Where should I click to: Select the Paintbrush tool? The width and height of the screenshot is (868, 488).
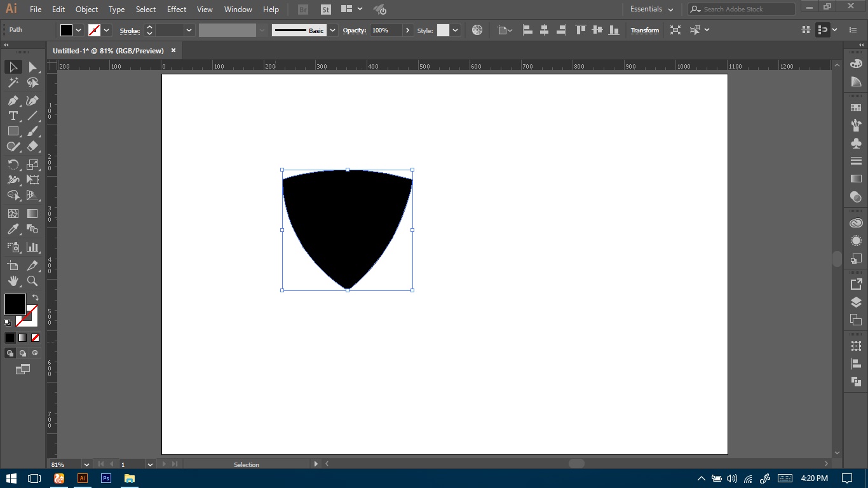[32, 131]
